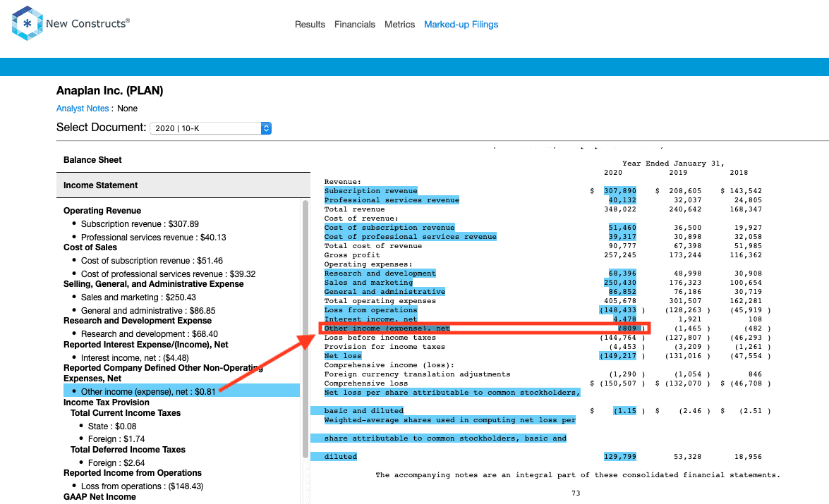Click highlighted value (149,217 in filing
829x504 pixels.
pos(617,356)
